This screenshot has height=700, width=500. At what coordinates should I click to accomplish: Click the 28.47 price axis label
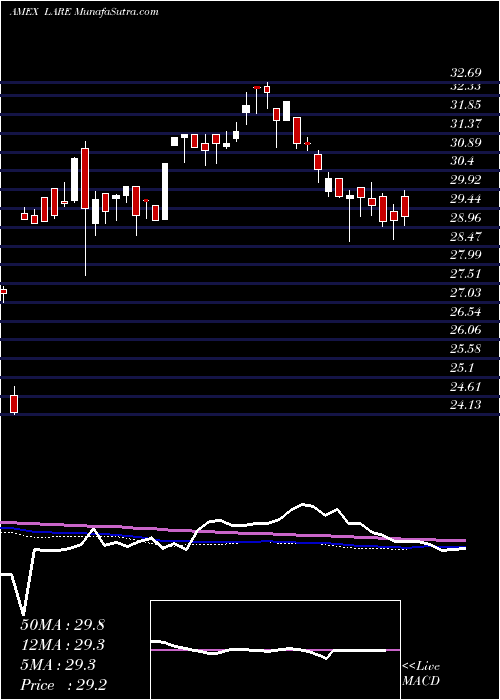coord(465,236)
